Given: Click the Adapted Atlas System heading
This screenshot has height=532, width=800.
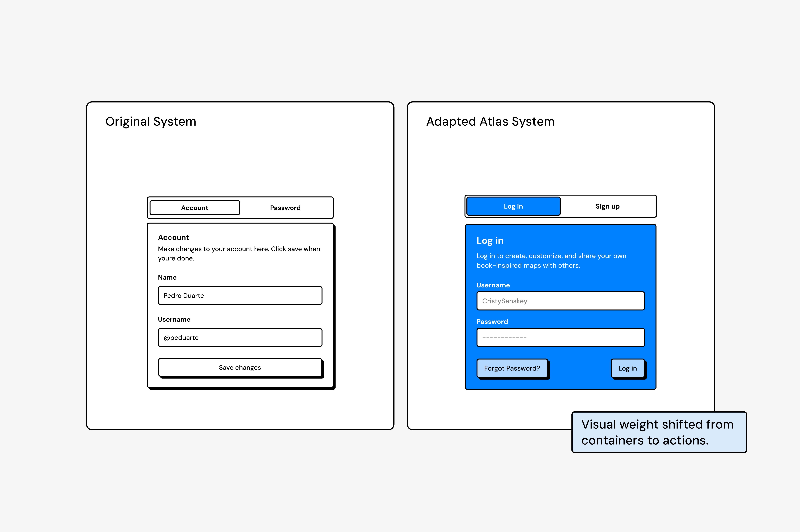Looking at the screenshot, I should 490,121.
